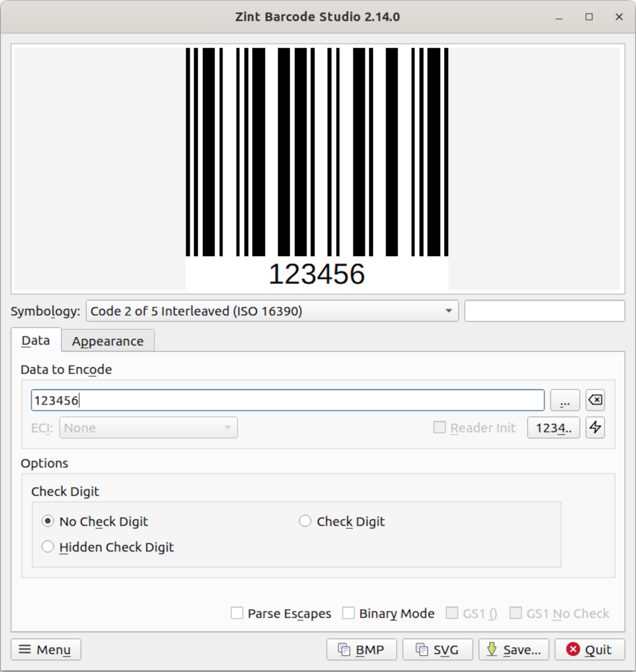This screenshot has width=636, height=672.
Task: Open the Symbology list arrow
Action: coord(448,311)
